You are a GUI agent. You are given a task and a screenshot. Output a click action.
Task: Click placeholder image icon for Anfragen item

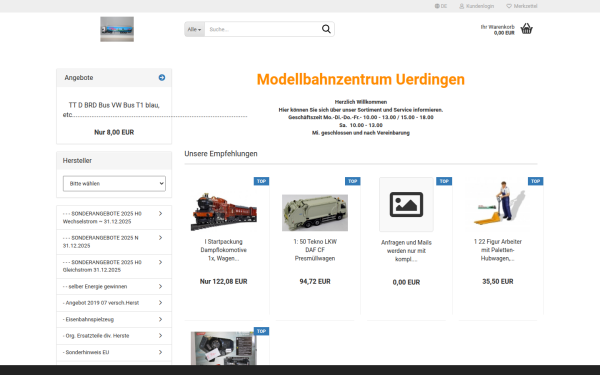coord(406,204)
